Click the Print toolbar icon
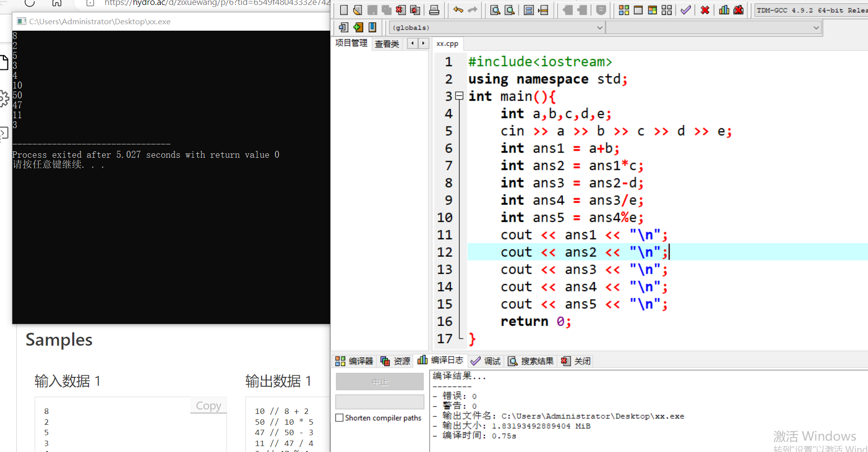The height and width of the screenshot is (452, 868). (434, 10)
